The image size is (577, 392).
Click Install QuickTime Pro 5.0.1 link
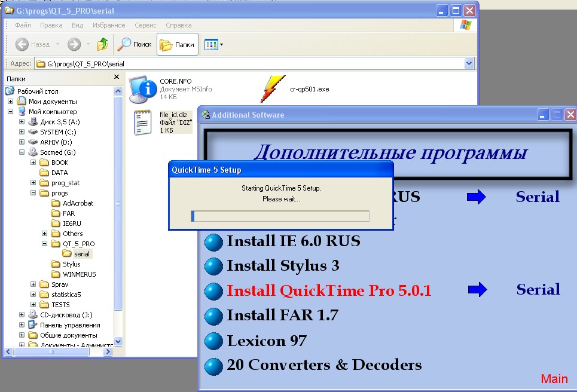[329, 290]
